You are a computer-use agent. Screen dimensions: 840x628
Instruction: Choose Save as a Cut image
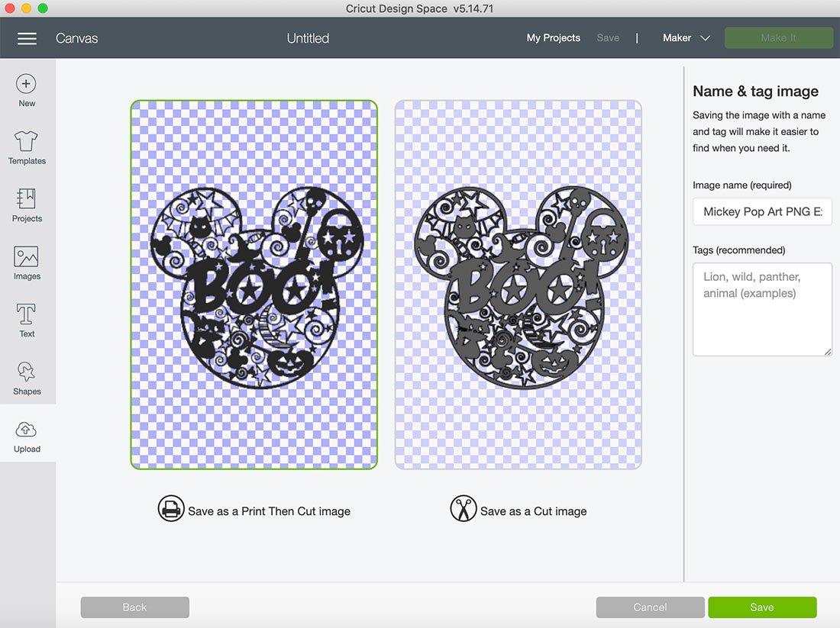[x=533, y=511]
